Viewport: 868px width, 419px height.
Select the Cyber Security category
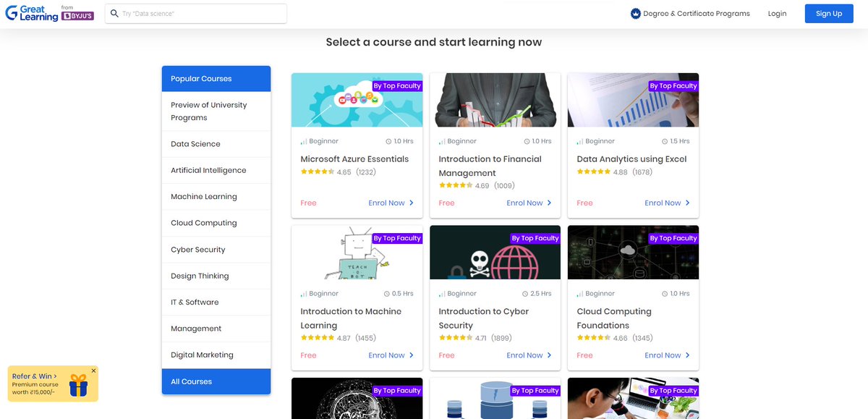pos(216,250)
